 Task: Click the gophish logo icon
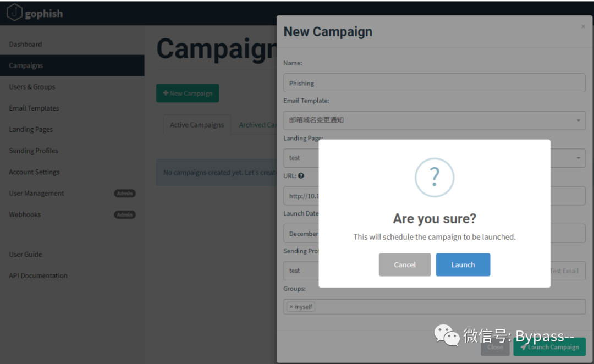pos(14,13)
